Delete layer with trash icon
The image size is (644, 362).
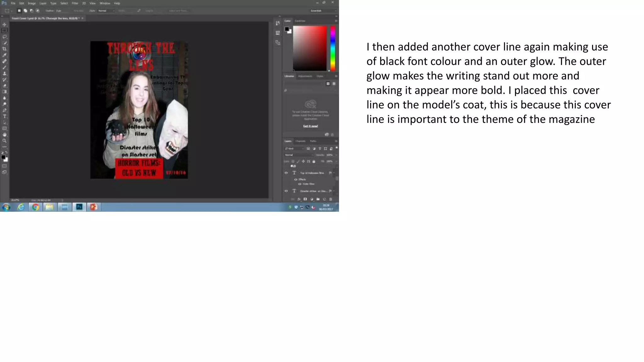[330, 199]
